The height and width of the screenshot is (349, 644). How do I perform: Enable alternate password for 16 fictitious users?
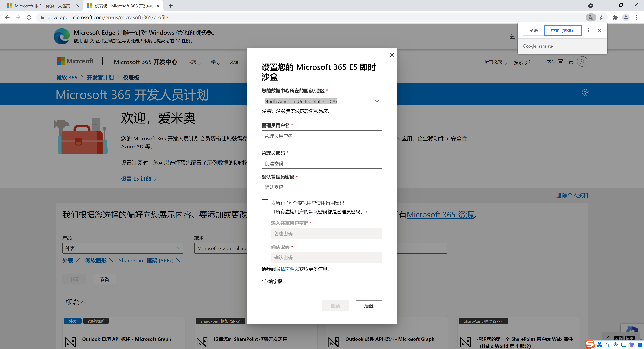click(265, 202)
